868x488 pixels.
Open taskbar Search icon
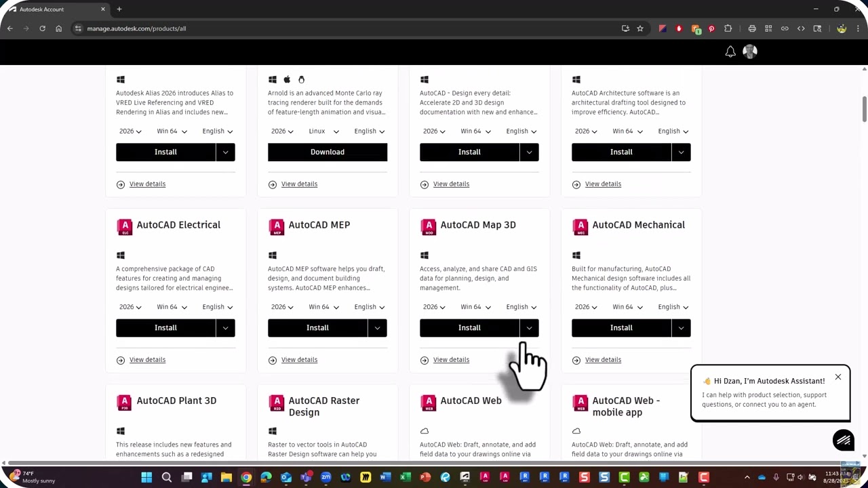point(167,478)
